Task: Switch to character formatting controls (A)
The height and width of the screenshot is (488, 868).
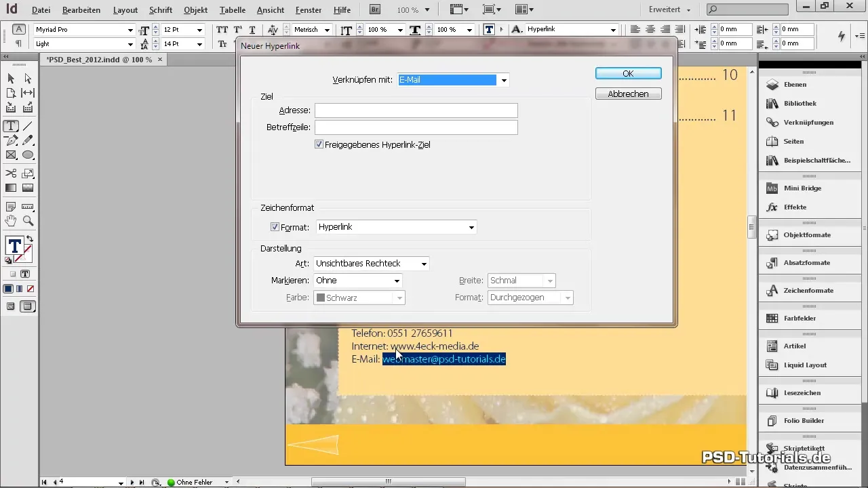Action: pyautogui.click(x=19, y=29)
